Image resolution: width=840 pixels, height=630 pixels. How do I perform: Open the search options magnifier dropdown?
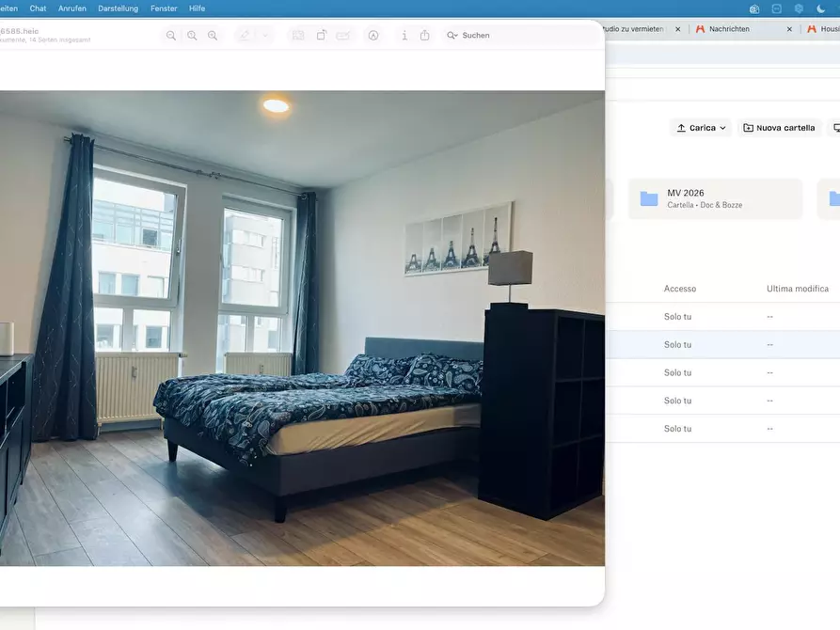[452, 36]
